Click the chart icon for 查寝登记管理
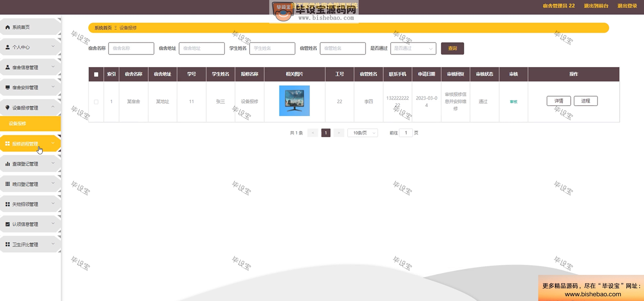Screen dimensions: 644x301 point(7,164)
